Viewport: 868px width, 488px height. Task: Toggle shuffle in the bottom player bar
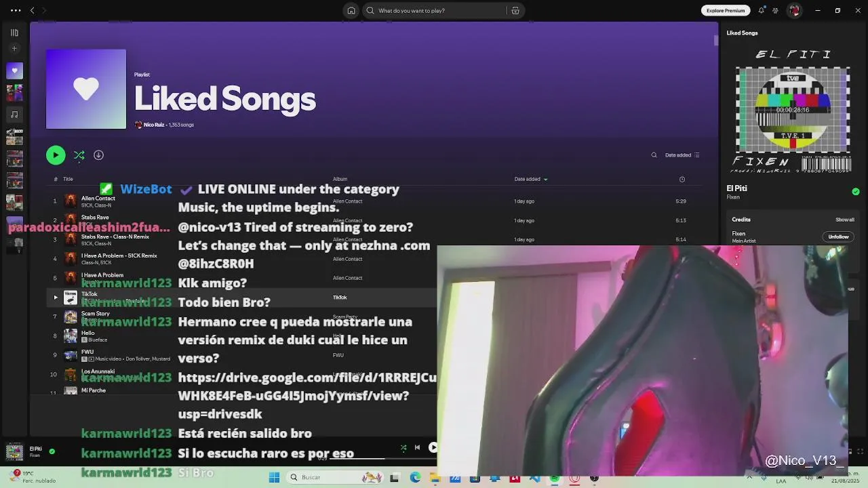click(403, 447)
